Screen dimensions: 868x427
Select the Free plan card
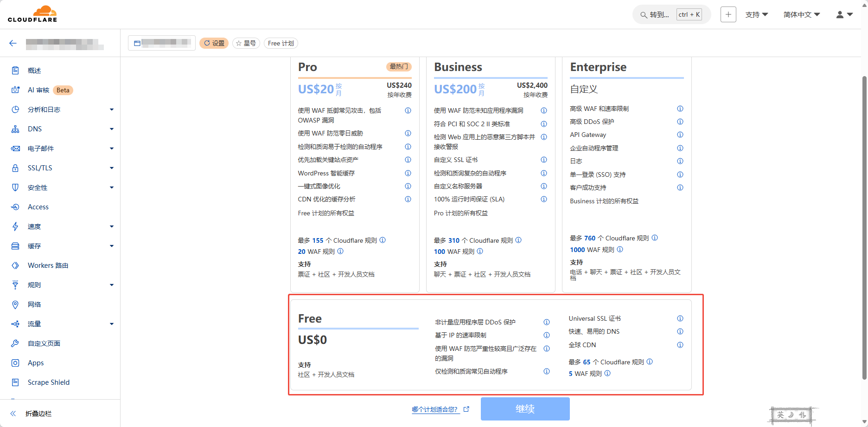tap(491, 345)
